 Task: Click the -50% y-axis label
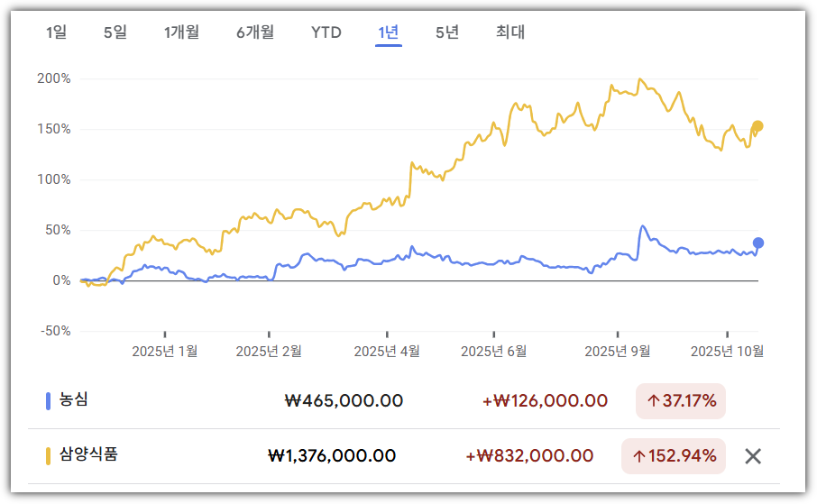[56, 332]
